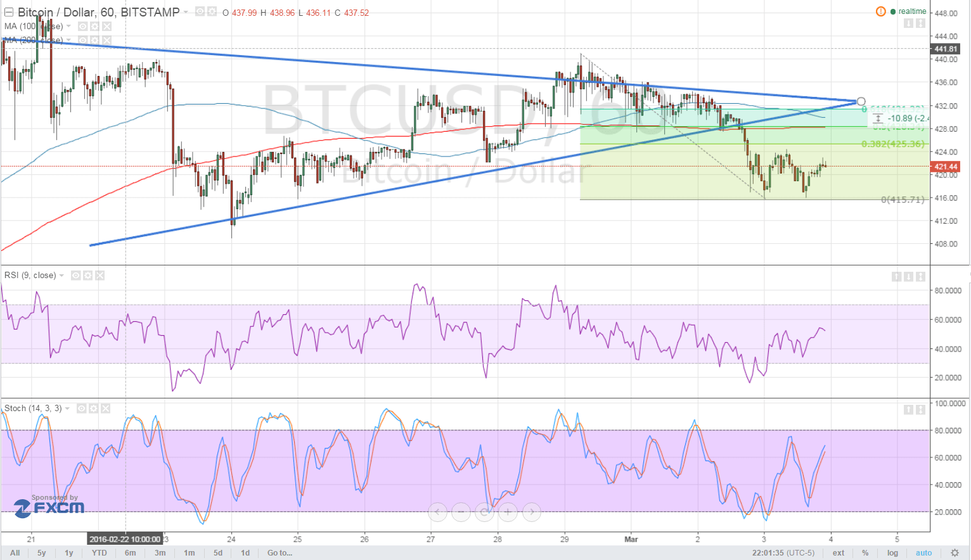This screenshot has width=971, height=560.
Task: Reset chart view with circular arrow
Action: coord(484,512)
